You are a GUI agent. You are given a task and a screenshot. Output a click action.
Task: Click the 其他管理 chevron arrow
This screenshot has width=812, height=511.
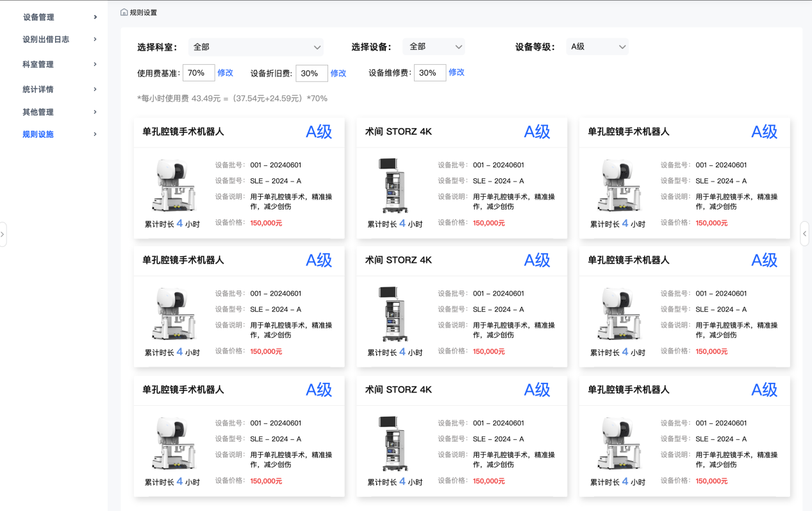(x=95, y=112)
